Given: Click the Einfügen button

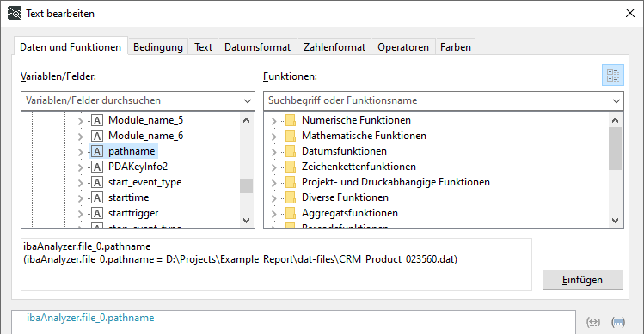Looking at the screenshot, I should [x=582, y=280].
